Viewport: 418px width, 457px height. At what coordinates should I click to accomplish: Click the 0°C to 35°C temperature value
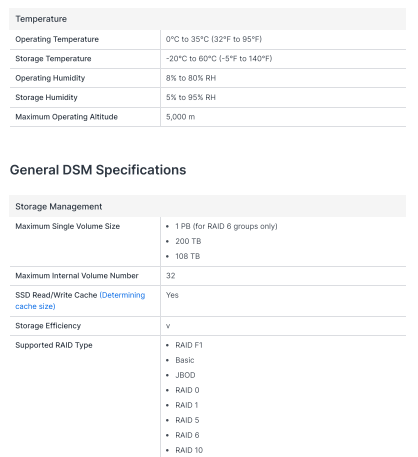tap(214, 39)
